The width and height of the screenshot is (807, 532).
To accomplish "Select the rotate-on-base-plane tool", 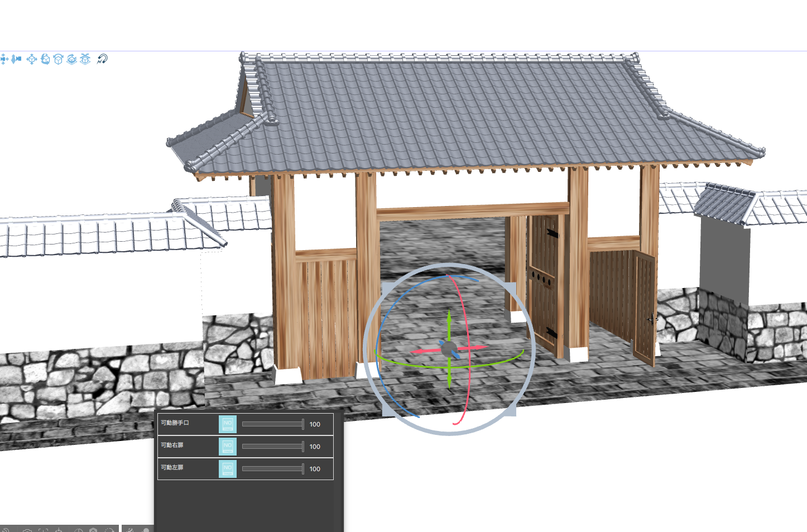I will click(x=71, y=59).
